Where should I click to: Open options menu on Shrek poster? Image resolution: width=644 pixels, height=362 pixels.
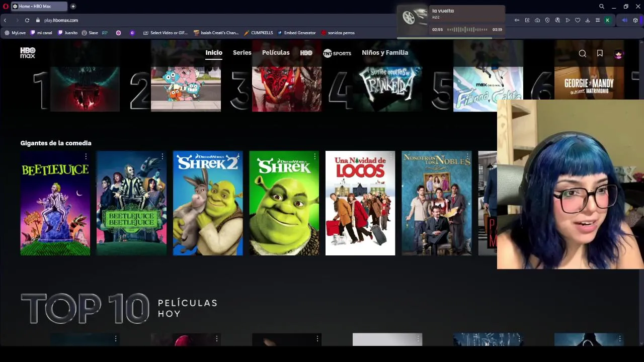tap(315, 157)
